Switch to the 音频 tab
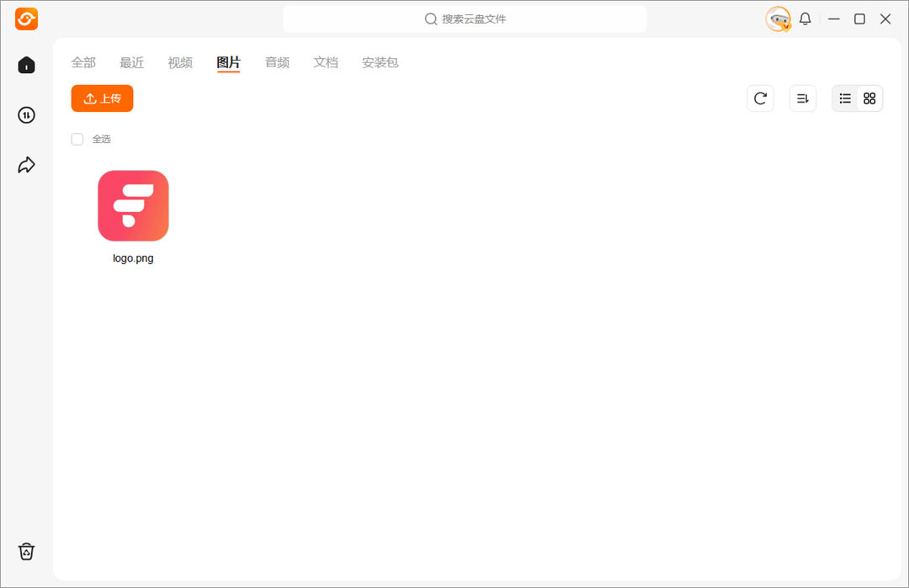The width and height of the screenshot is (909, 588). point(277,62)
